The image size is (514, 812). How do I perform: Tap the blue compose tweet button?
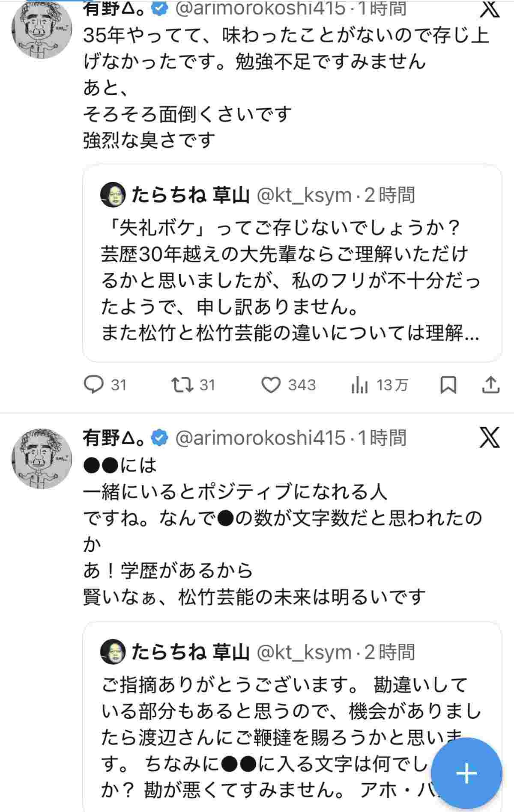(466, 773)
